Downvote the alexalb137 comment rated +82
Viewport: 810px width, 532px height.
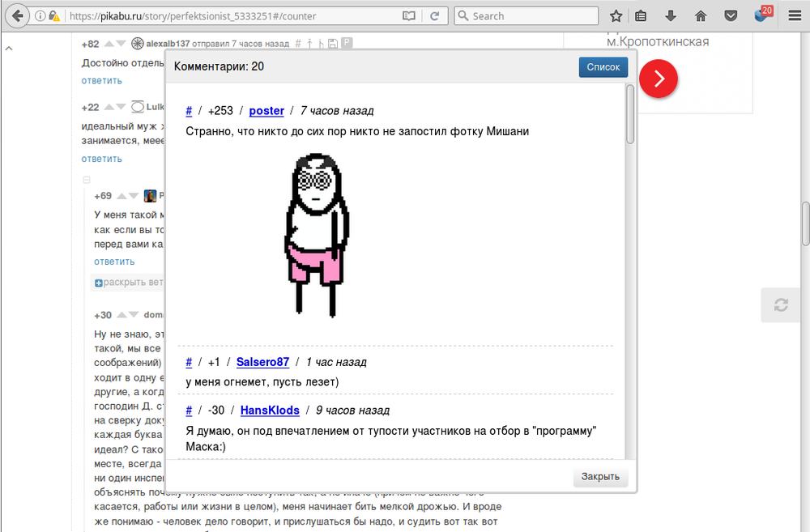122,44
